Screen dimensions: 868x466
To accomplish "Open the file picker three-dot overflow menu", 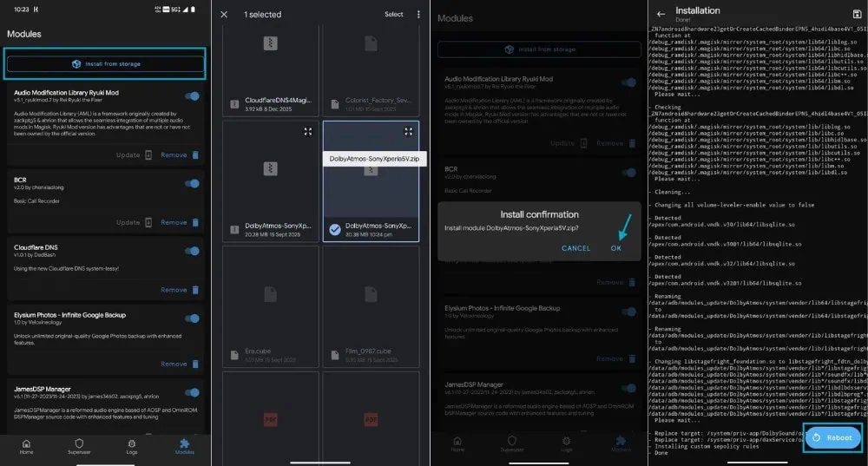I will [x=418, y=15].
